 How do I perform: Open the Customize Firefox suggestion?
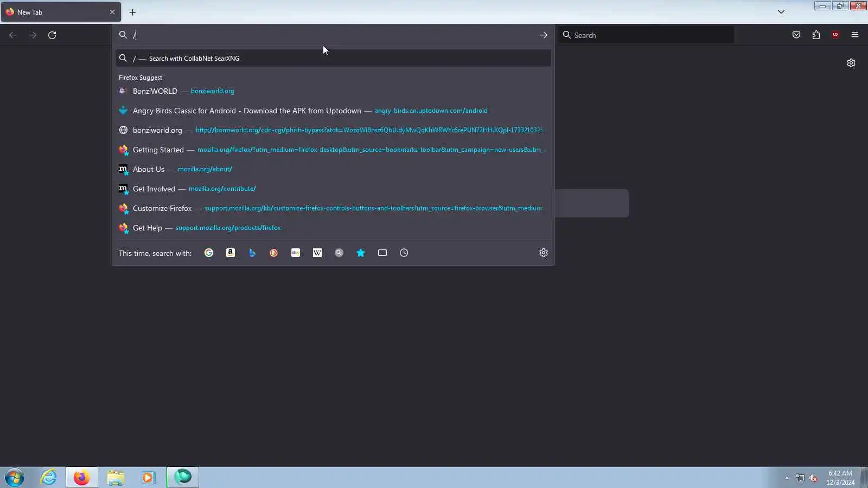tap(333, 208)
